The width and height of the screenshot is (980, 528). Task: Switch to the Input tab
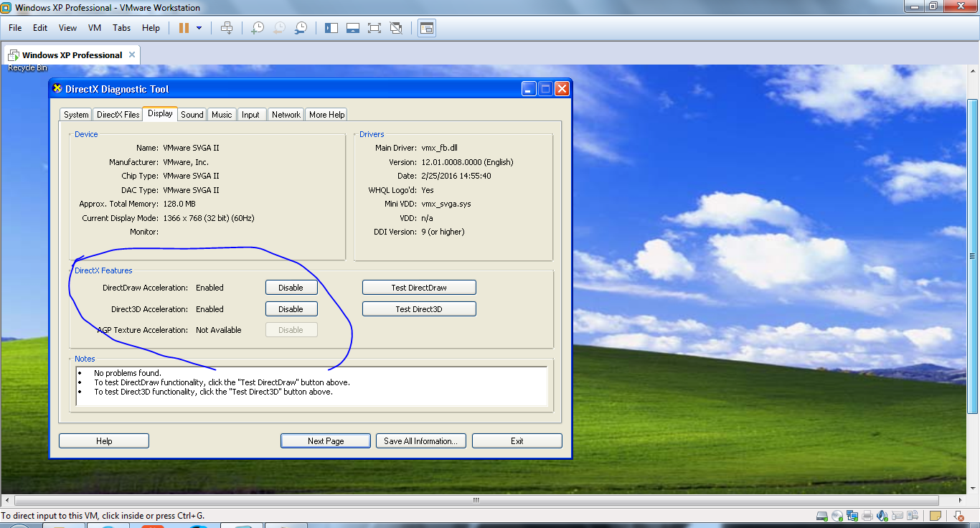click(250, 115)
